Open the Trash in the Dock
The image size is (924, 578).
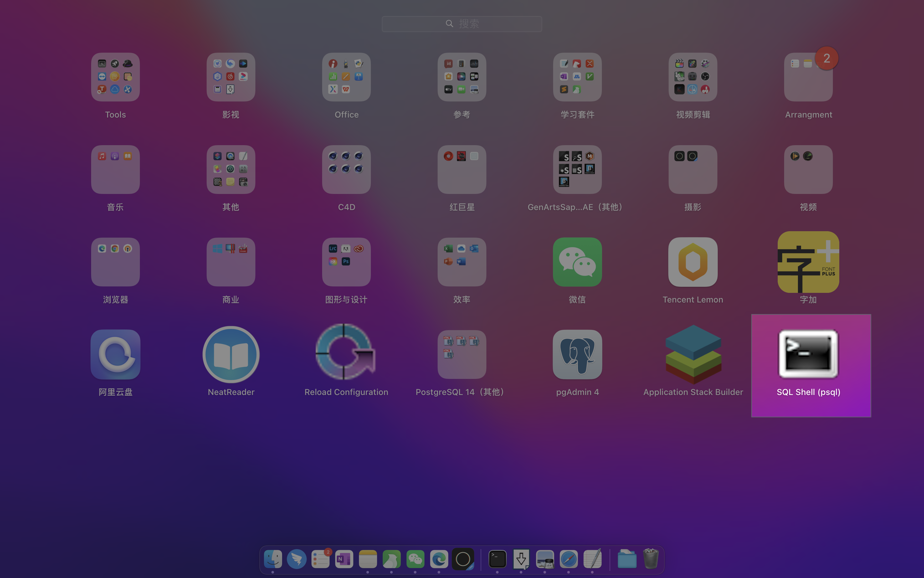[651, 558]
